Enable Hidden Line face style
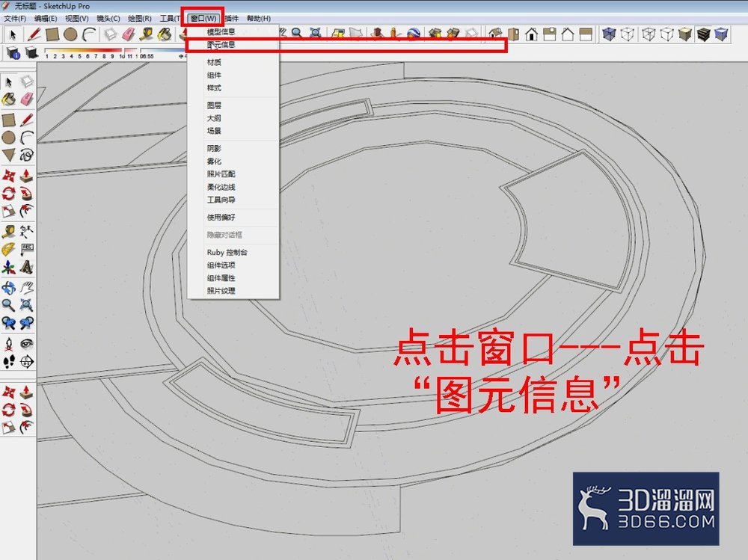 667,34
